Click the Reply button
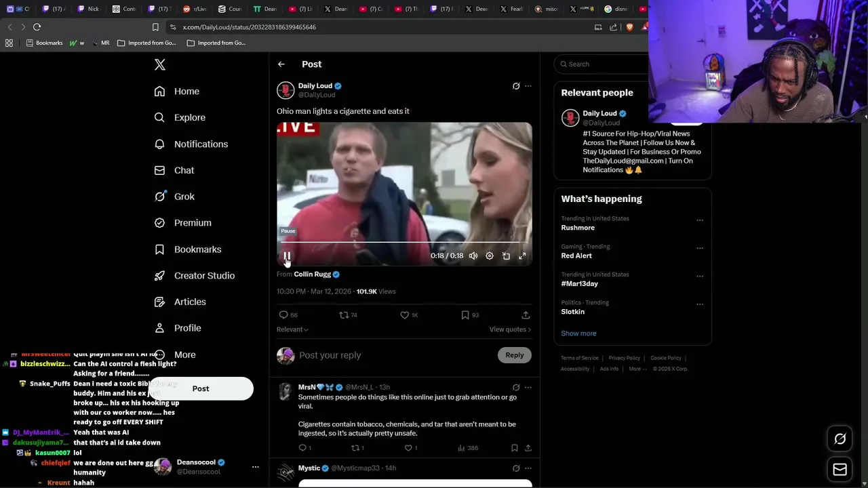The image size is (868, 488). click(515, 355)
